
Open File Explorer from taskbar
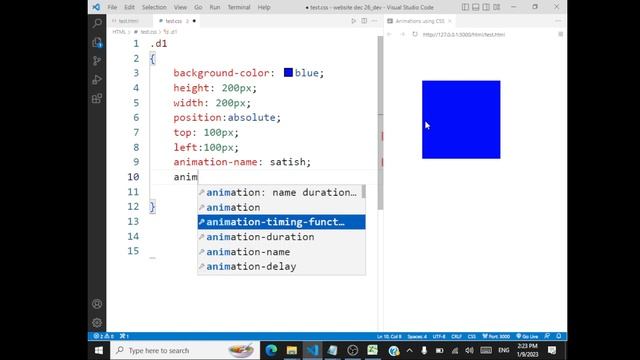pos(291,350)
